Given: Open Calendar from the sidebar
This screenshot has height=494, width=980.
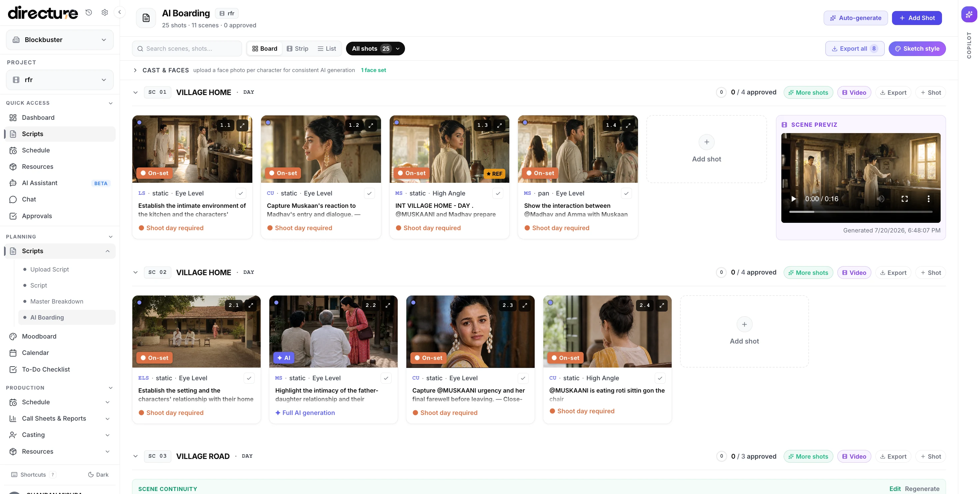Looking at the screenshot, I should pyautogui.click(x=60, y=353).
